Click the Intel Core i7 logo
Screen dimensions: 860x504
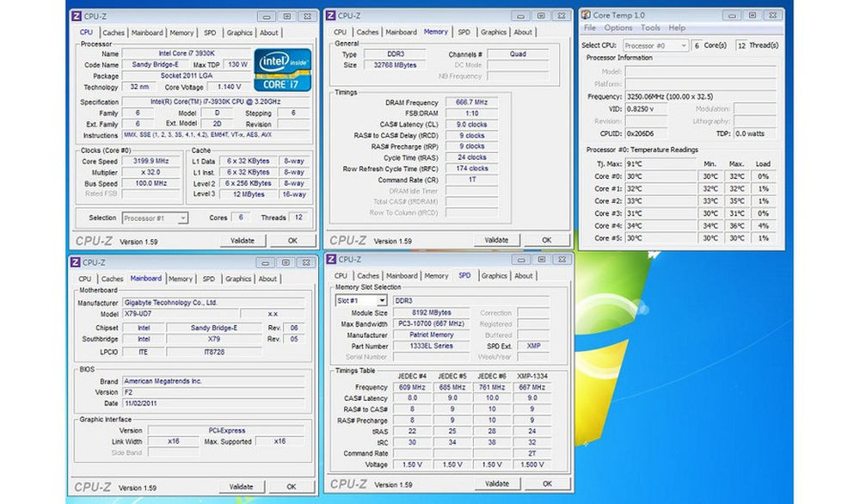(x=281, y=70)
